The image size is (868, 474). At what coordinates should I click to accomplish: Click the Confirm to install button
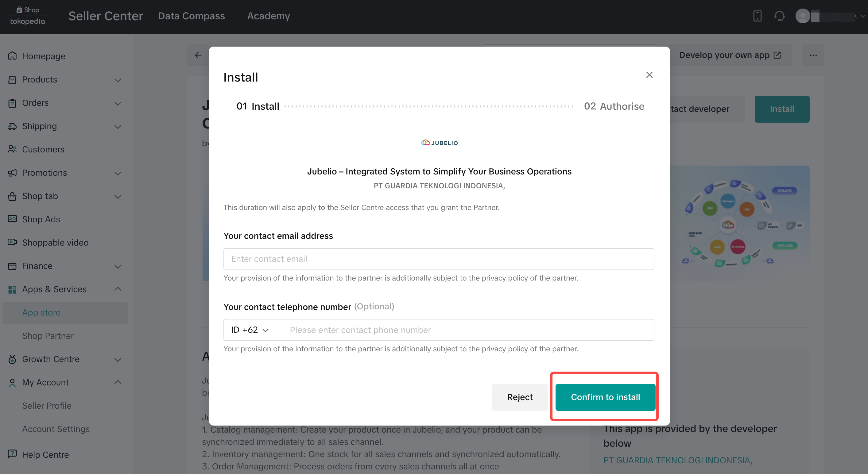(605, 397)
